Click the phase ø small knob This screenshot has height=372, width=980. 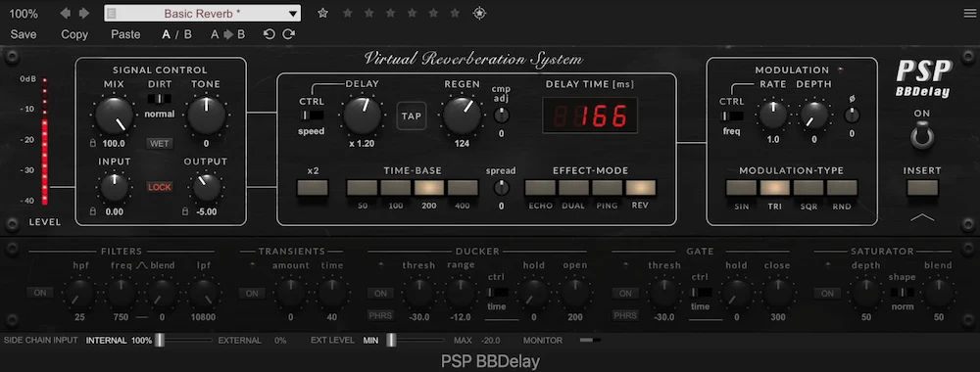852,116
